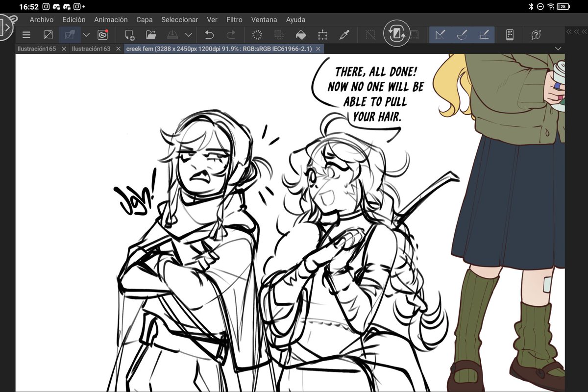Expand the arrow next to the highlighted pen icon
Viewport: 588px width, 392px height.
[x=86, y=35]
